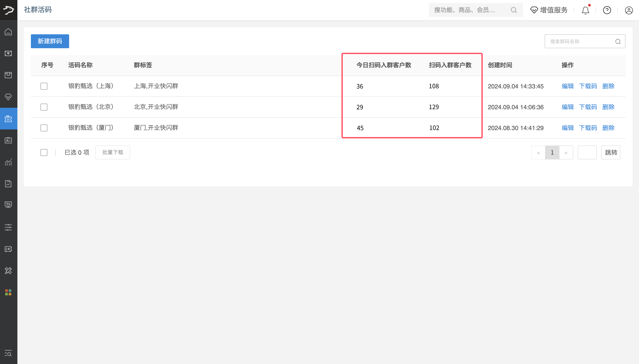The height and width of the screenshot is (364, 639).
Task: Click 下载码 for 银豹甄选（上海）
Action: point(588,86)
